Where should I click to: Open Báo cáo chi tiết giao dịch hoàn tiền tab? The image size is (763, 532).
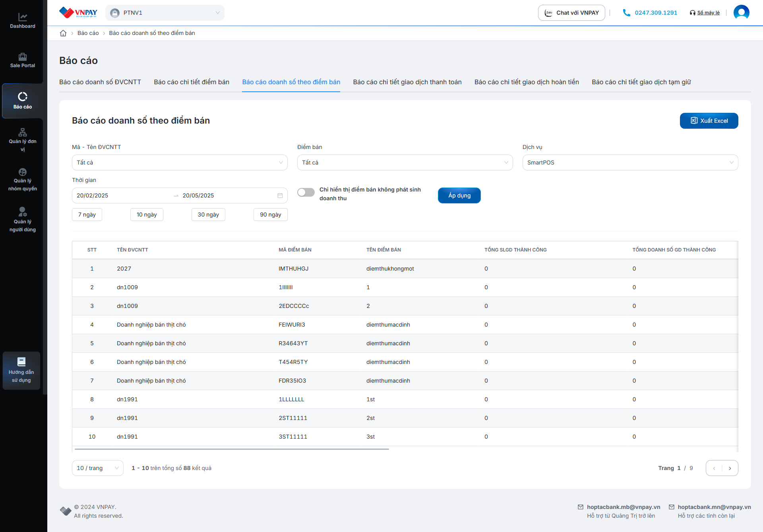coord(527,82)
